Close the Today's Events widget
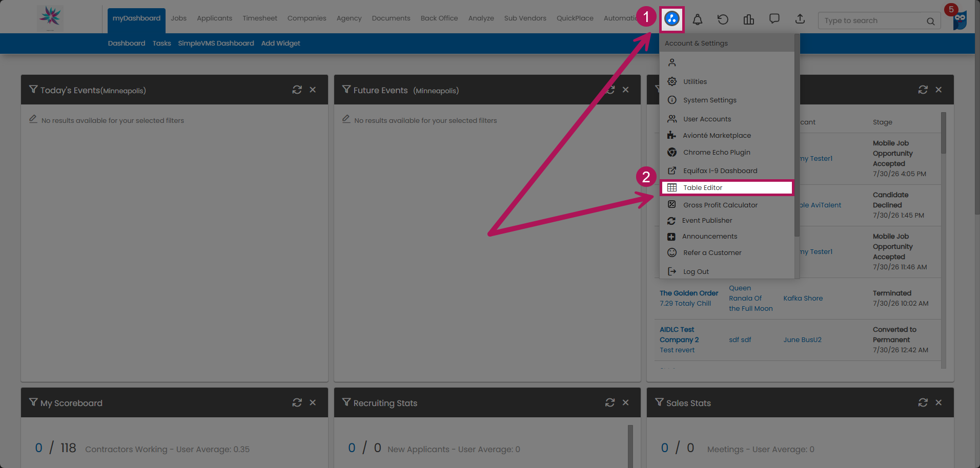 point(313,90)
